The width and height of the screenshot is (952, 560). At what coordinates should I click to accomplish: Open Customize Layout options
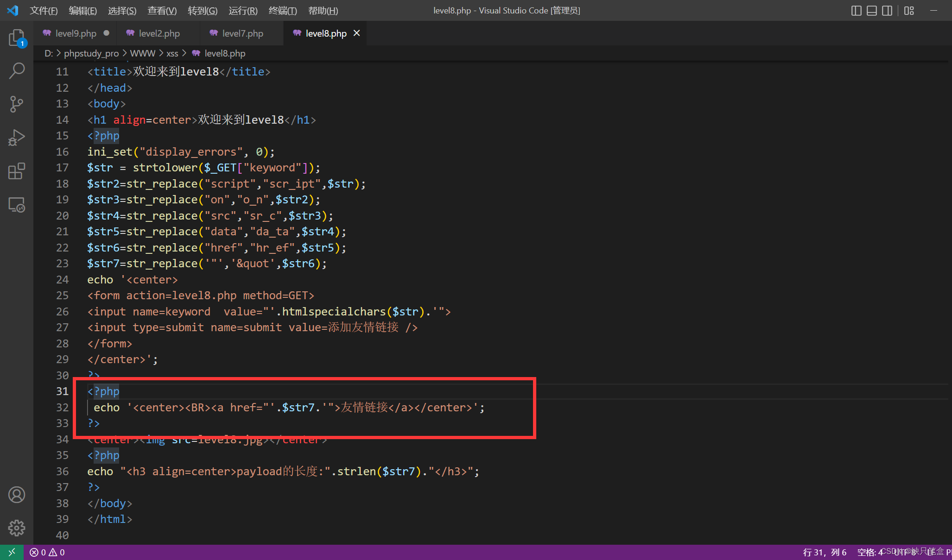click(x=909, y=11)
